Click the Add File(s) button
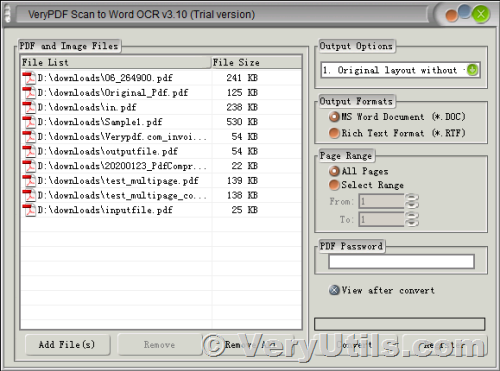This screenshot has height=371, width=500. [x=67, y=345]
